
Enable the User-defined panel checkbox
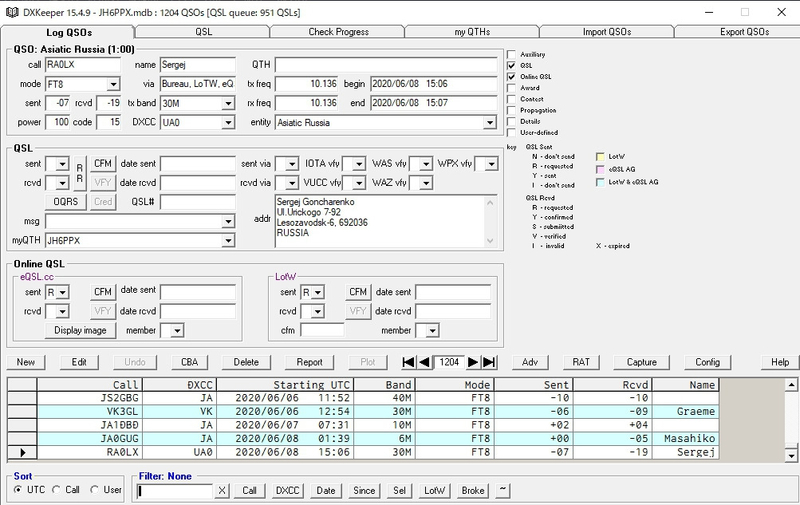(511, 133)
